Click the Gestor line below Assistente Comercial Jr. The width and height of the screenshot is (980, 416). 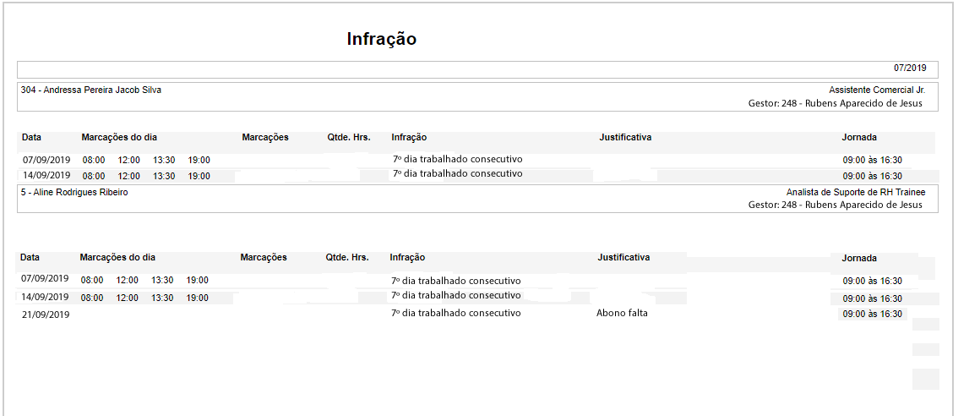[835, 103]
